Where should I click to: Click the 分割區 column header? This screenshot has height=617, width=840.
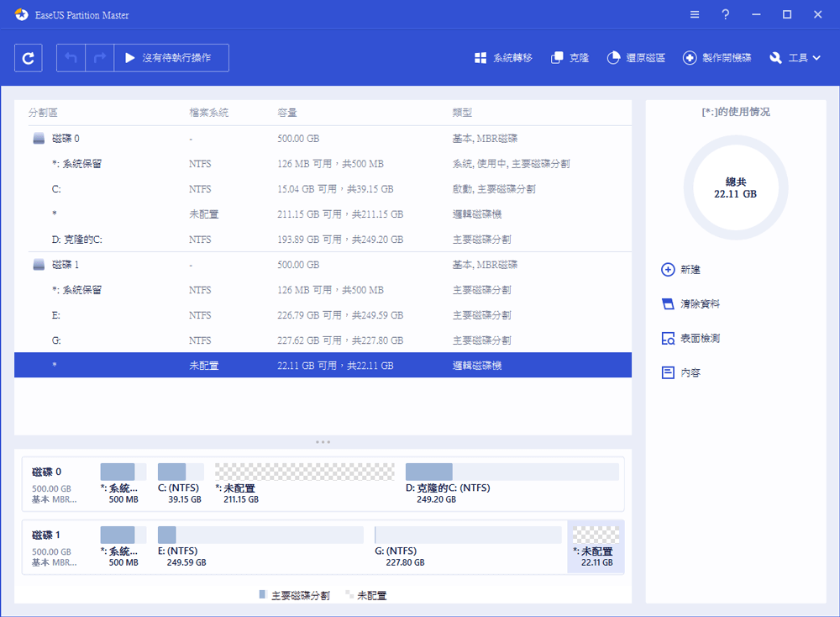(x=43, y=113)
